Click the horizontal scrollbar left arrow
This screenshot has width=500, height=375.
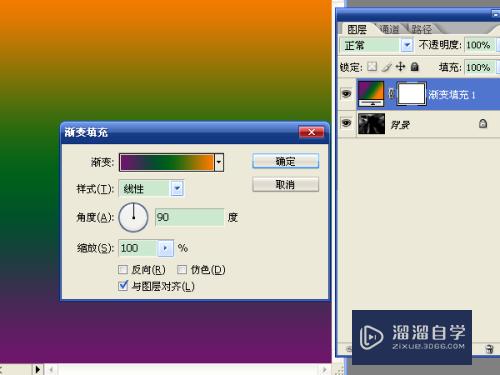coord(51,369)
